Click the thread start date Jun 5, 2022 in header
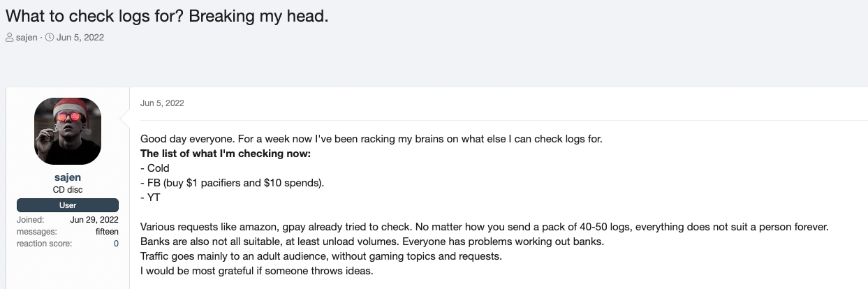This screenshot has width=868, height=289. click(x=80, y=38)
